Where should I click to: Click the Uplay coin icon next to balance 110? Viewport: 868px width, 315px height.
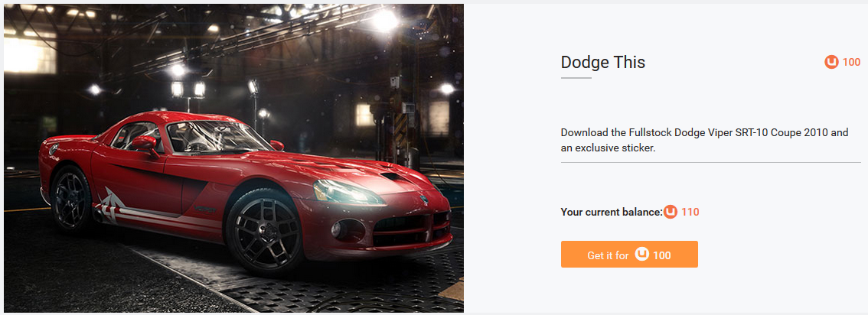tap(671, 212)
